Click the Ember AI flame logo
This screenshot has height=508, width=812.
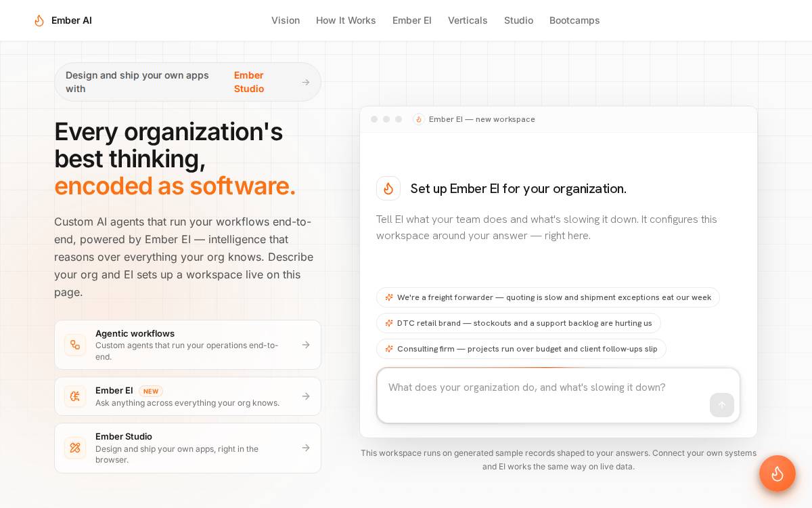click(x=39, y=20)
